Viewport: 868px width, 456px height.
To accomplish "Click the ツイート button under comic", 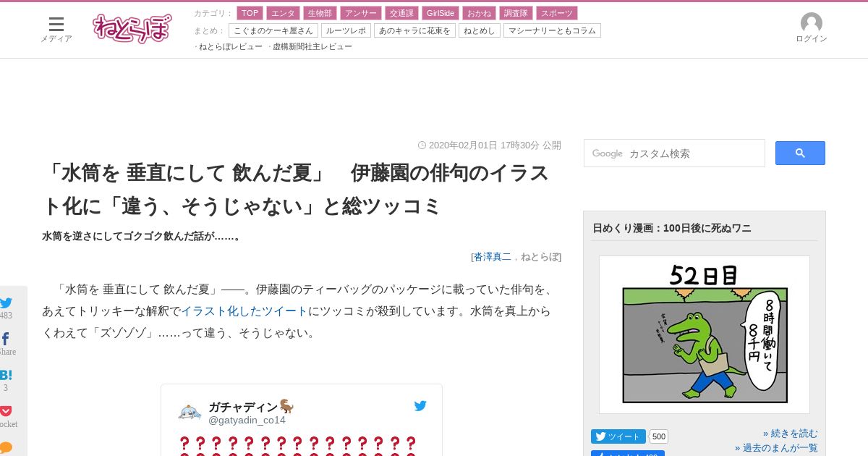I will coord(618,436).
